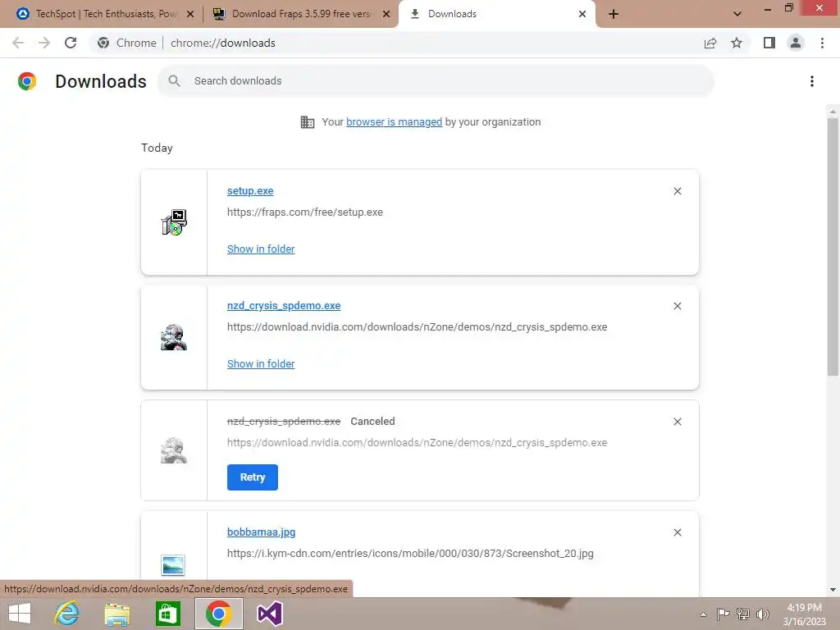This screenshot has height=630, width=840.
Task: Click the search magnifier icon
Action: [174, 81]
